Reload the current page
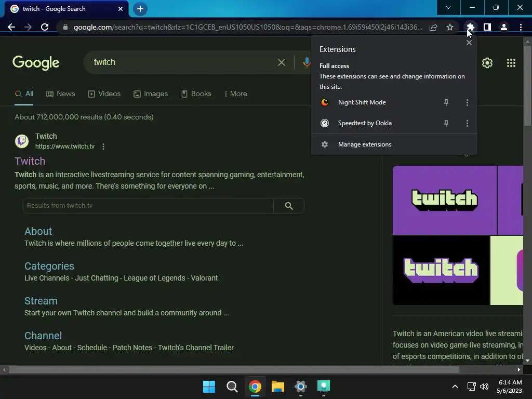The image size is (532, 399). pyautogui.click(x=45, y=27)
